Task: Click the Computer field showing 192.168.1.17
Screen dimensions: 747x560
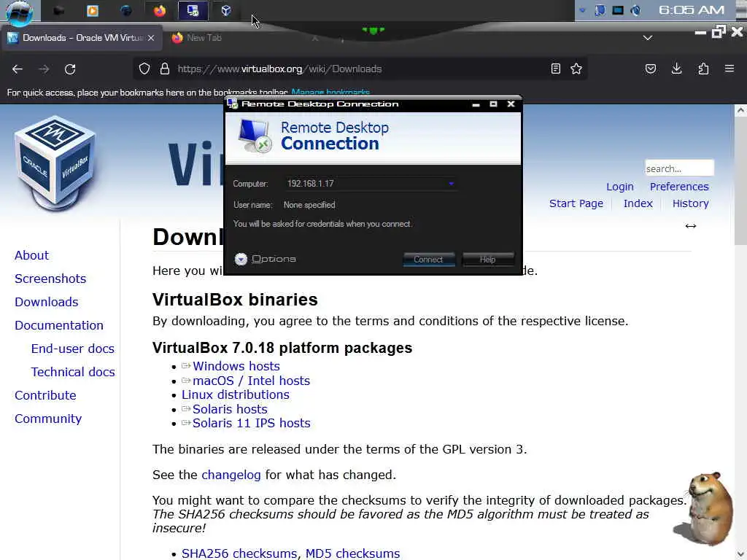Action: (370, 183)
